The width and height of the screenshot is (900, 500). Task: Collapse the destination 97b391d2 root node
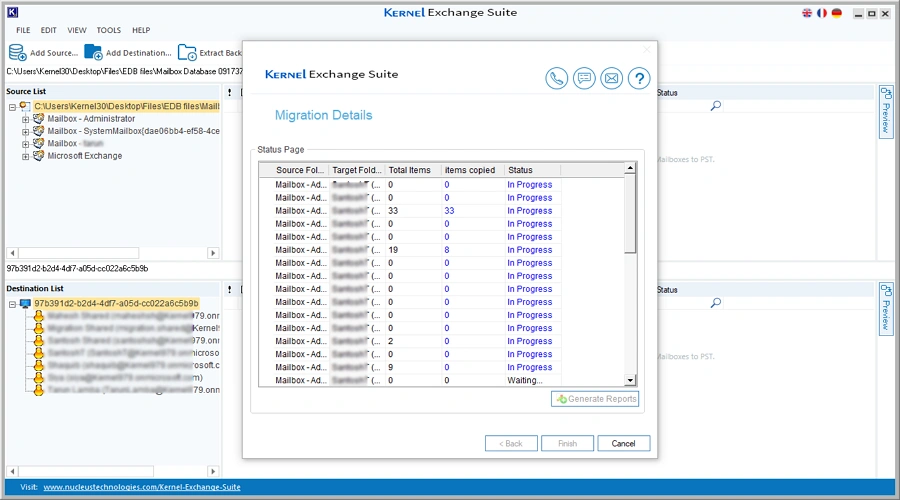[x=12, y=303]
